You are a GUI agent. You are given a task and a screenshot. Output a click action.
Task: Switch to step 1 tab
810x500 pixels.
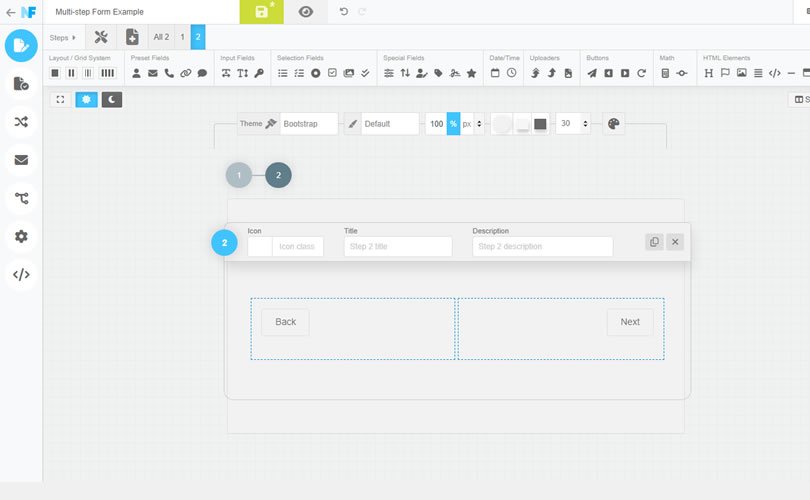[x=182, y=37]
